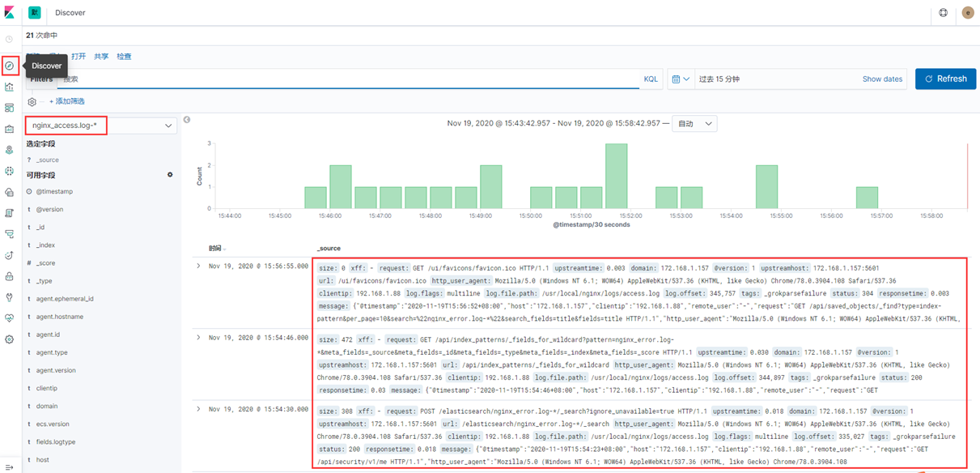Expand the Nov 19 15:54:46 log row
This screenshot has width=980, height=473.
[198, 337]
